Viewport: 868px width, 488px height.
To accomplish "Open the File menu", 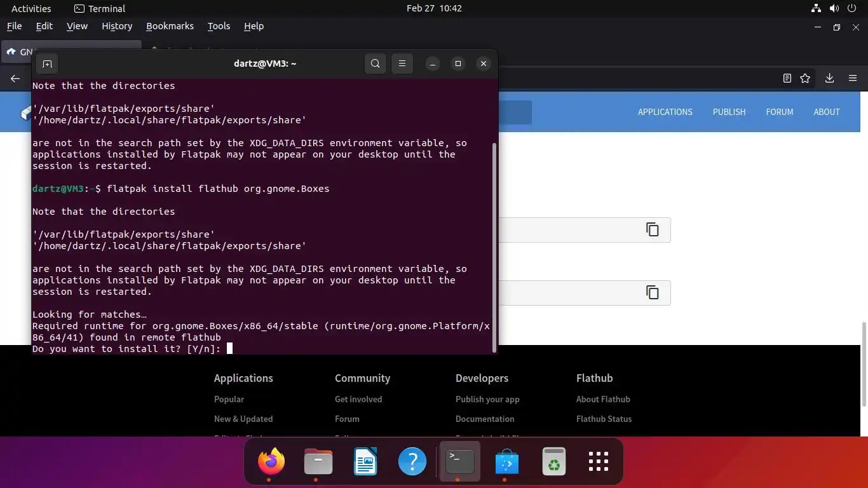I will [14, 26].
